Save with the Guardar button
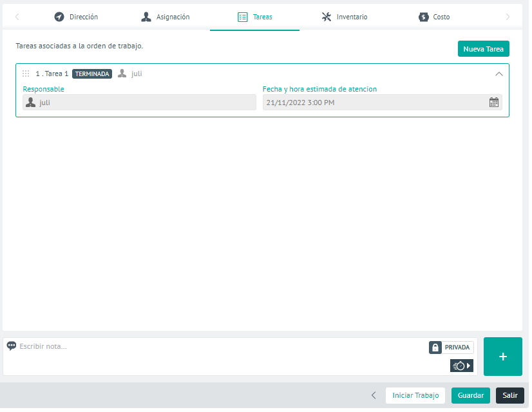 pos(471,395)
